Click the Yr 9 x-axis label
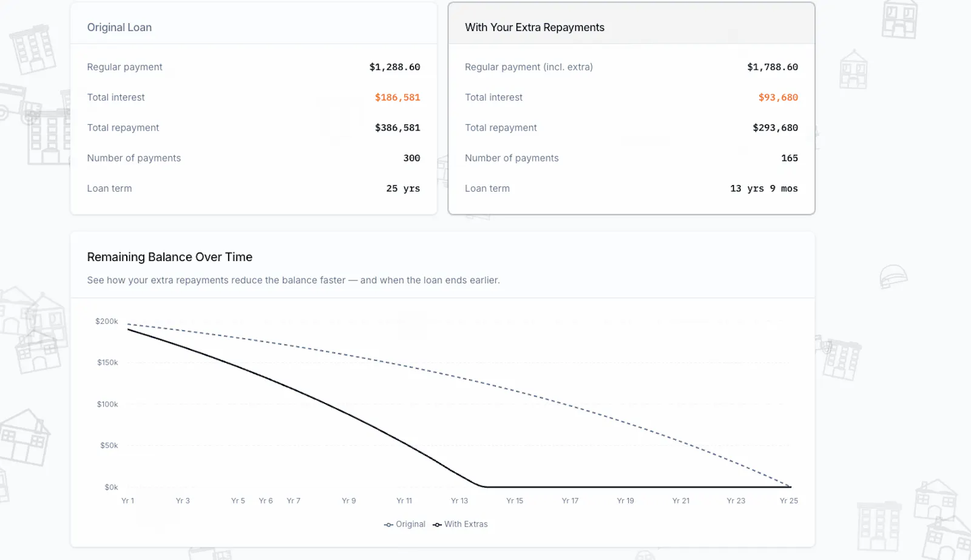The width and height of the screenshot is (971, 560). click(x=348, y=501)
